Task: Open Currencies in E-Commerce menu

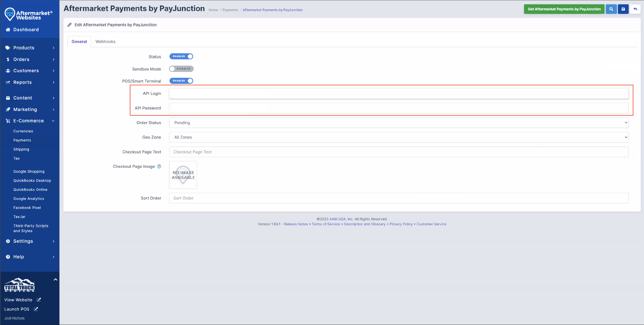Action: pyautogui.click(x=23, y=131)
